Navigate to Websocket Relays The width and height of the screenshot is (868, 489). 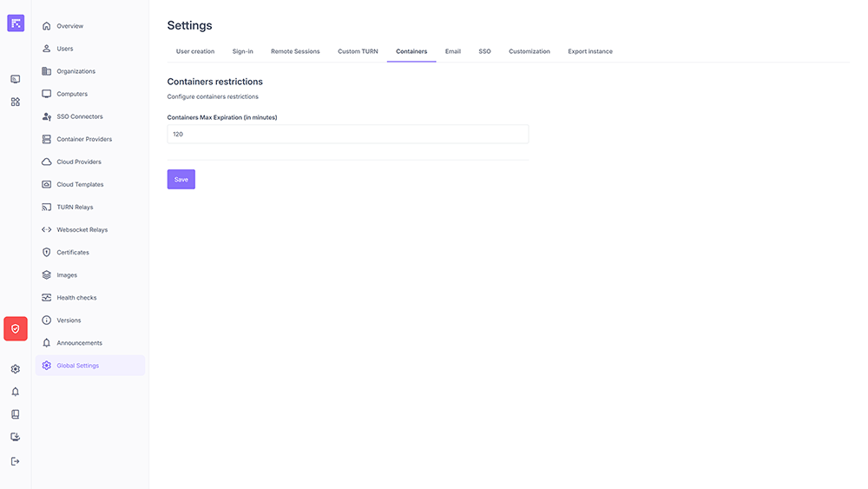tap(82, 229)
